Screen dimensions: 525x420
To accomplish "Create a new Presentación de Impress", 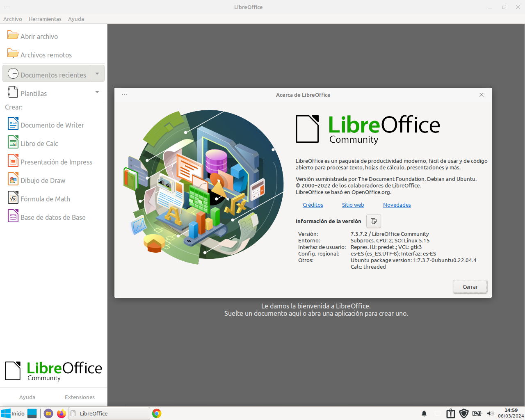I will [53, 162].
